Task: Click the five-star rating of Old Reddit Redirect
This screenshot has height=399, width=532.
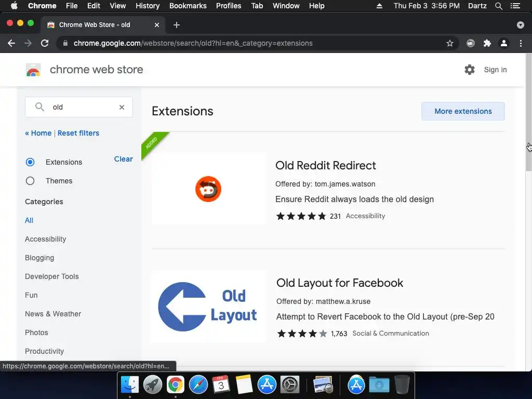Action: [301, 216]
